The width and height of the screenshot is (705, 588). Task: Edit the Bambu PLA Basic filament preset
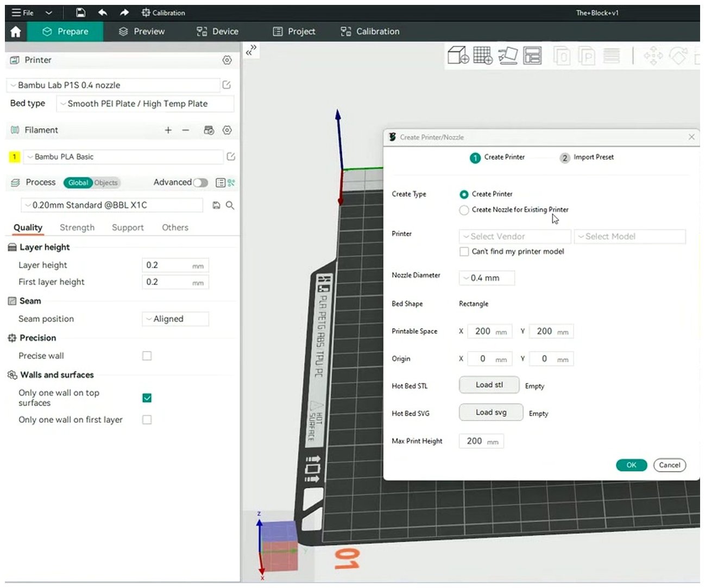(231, 157)
